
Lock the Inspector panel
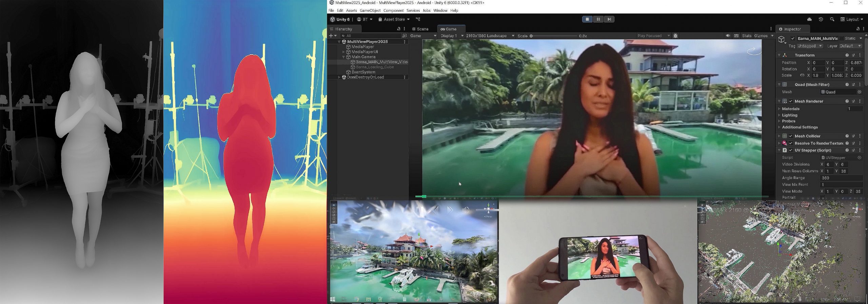point(858,29)
